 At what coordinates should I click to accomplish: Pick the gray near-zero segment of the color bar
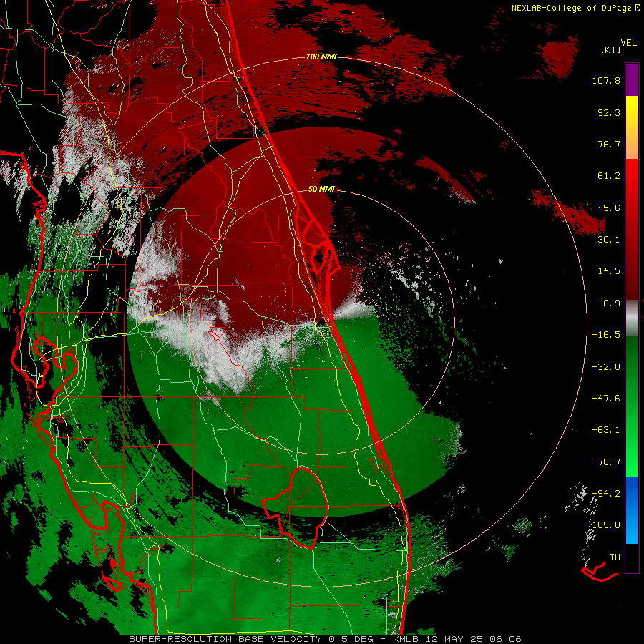632,318
